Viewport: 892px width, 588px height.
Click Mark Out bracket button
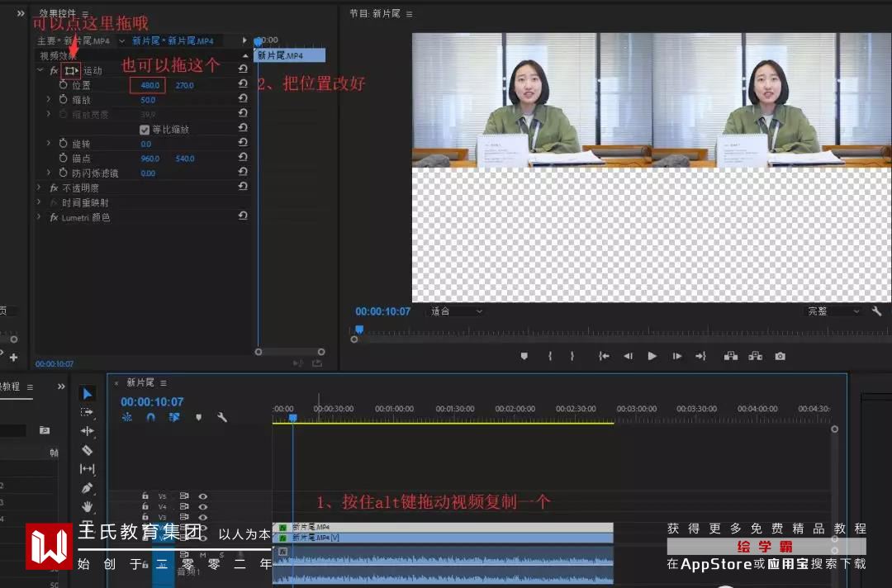pos(572,356)
